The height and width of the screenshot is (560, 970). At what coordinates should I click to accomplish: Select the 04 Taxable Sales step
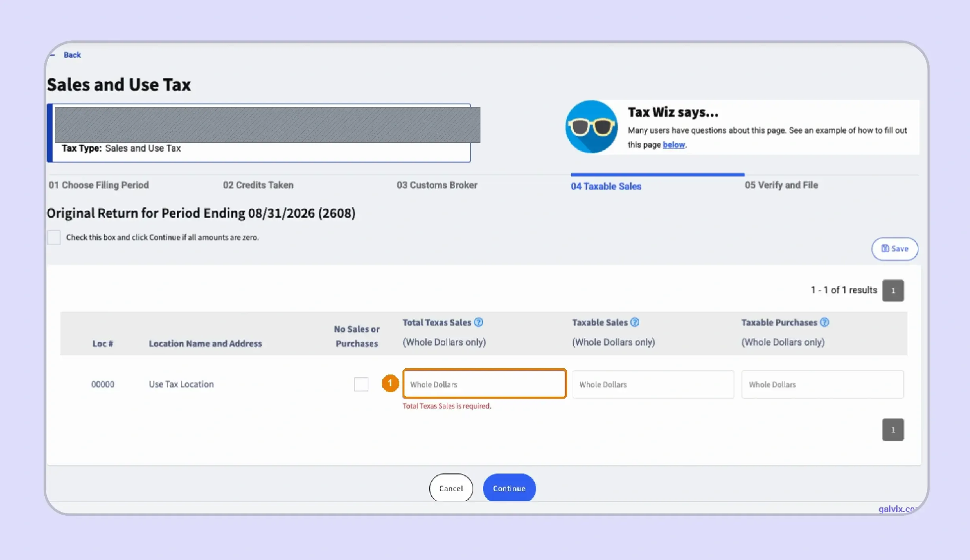(x=606, y=186)
